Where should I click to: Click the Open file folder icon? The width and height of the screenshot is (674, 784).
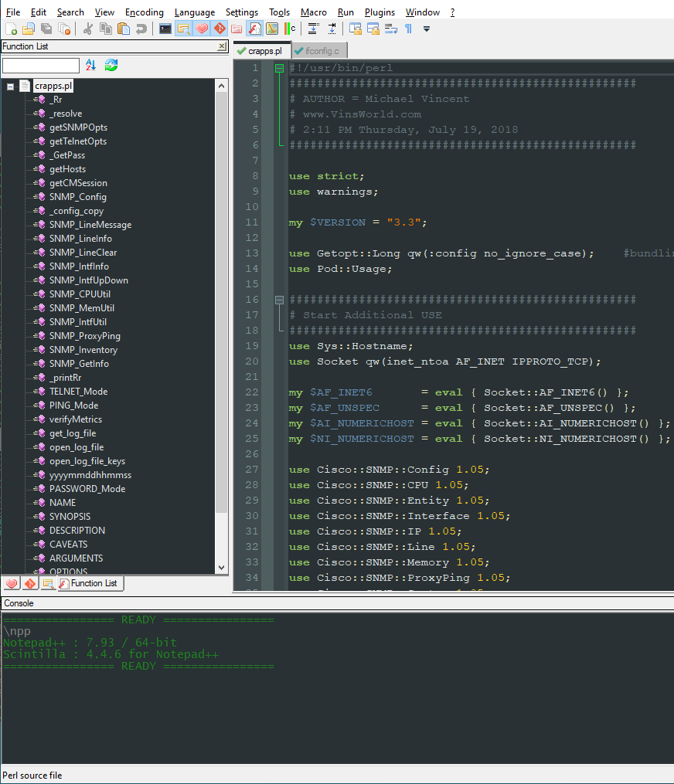click(x=29, y=29)
